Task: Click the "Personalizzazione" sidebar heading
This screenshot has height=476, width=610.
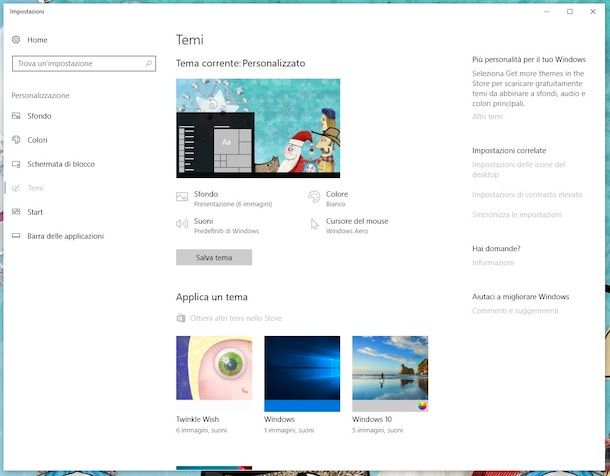Action: click(x=40, y=96)
